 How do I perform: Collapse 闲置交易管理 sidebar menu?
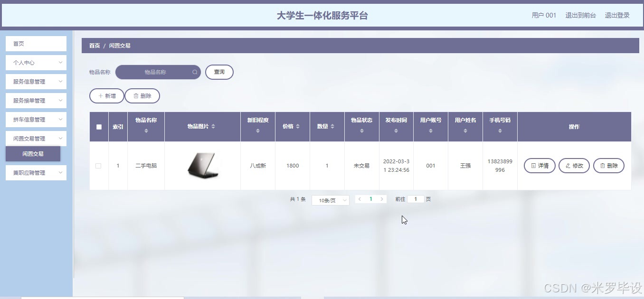tap(36, 139)
